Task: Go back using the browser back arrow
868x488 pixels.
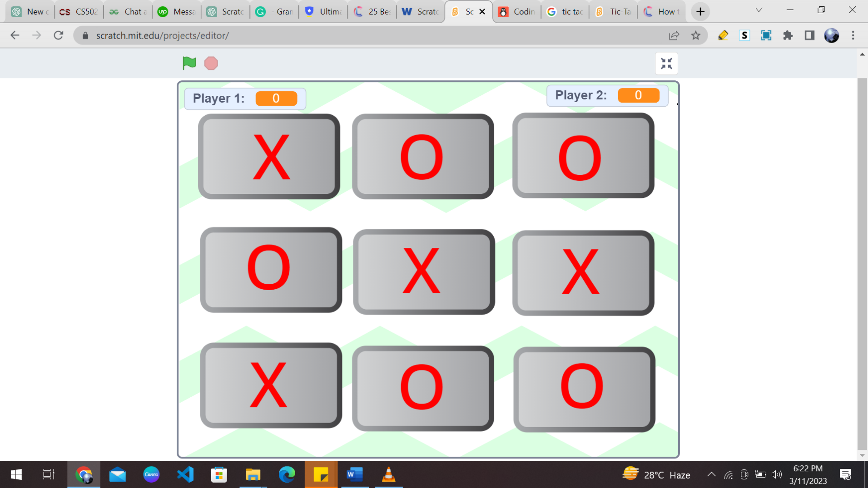Action: coord(15,35)
